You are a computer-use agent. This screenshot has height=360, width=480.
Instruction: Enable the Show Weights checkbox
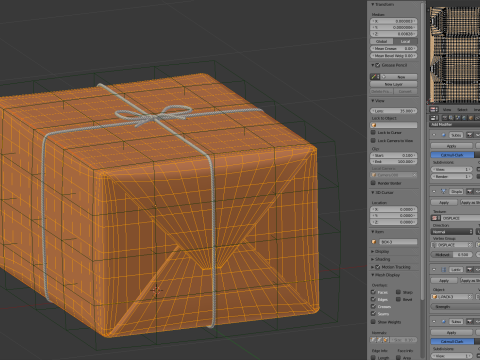(x=373, y=322)
